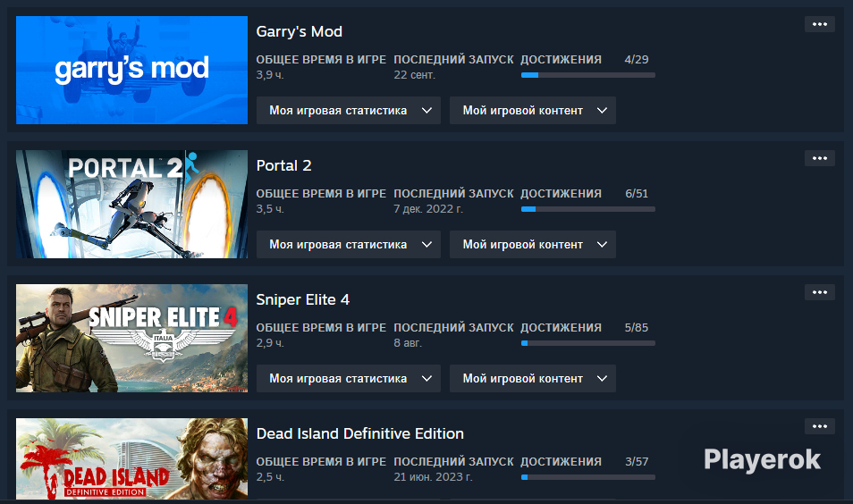Screen dimensions: 853x504
Task: Click the Portal 2 game banner image
Action: (131, 204)
